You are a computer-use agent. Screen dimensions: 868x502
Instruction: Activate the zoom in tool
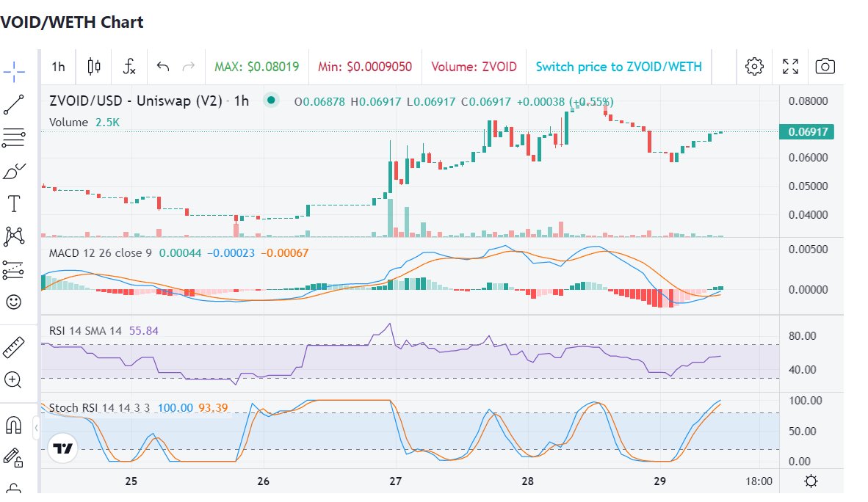coord(13,379)
